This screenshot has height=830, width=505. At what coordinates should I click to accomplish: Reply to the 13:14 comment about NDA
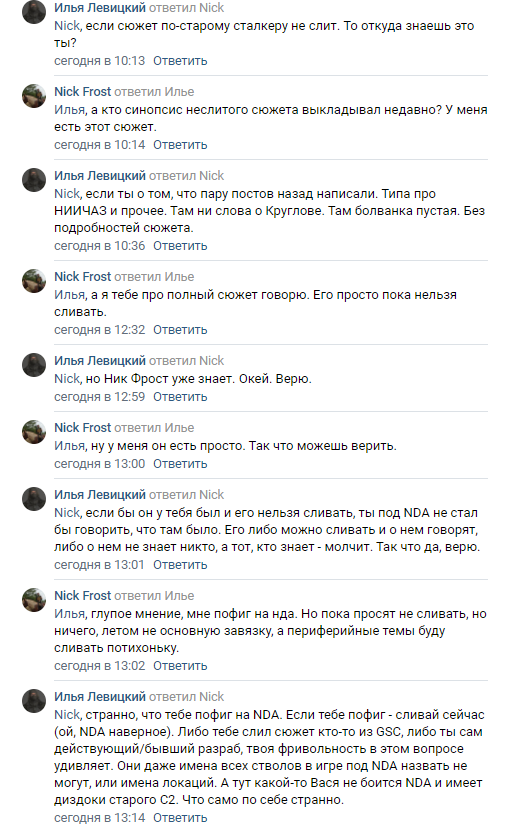[180, 818]
